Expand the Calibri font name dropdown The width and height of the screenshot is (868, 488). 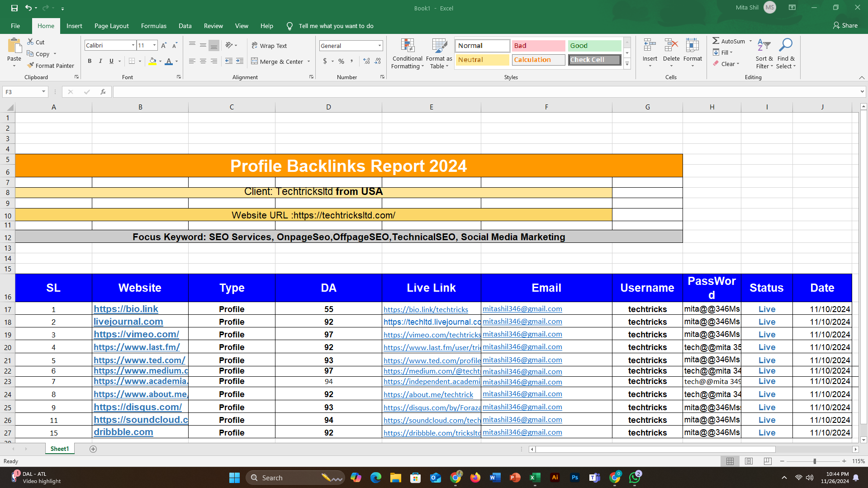pos(133,46)
